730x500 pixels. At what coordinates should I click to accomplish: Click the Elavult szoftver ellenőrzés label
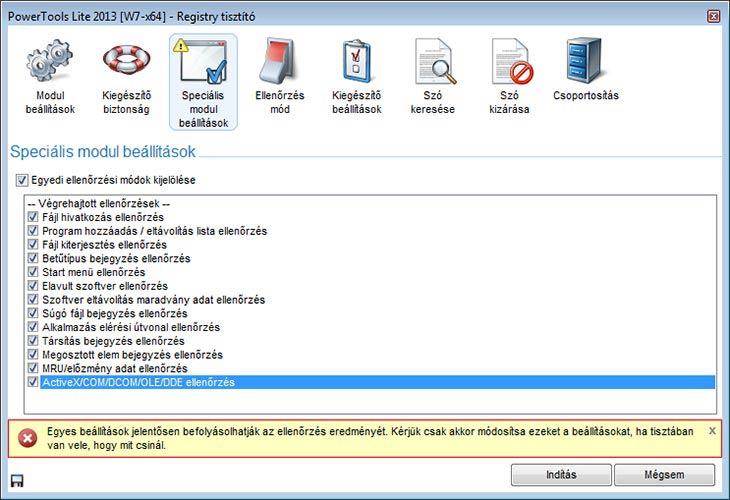tap(105, 286)
